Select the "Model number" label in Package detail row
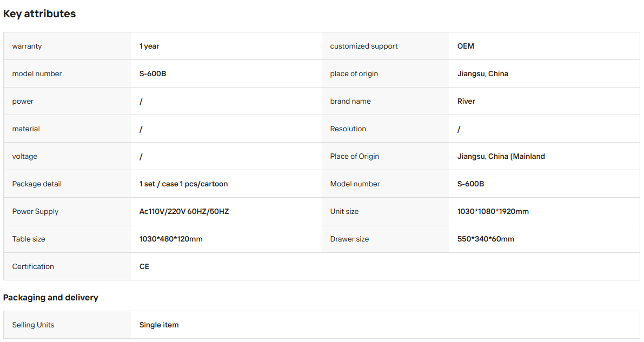This screenshot has width=644, height=342. [355, 184]
